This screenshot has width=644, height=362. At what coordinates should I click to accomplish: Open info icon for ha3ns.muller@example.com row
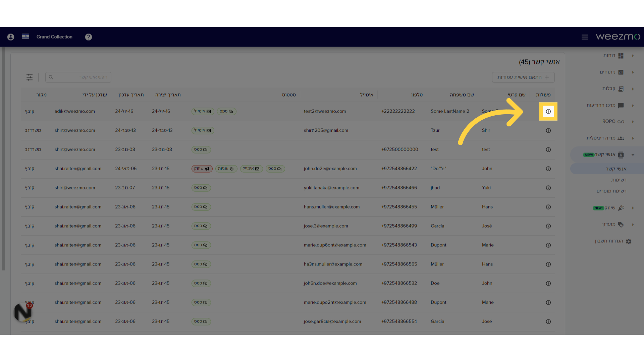[x=548, y=264]
